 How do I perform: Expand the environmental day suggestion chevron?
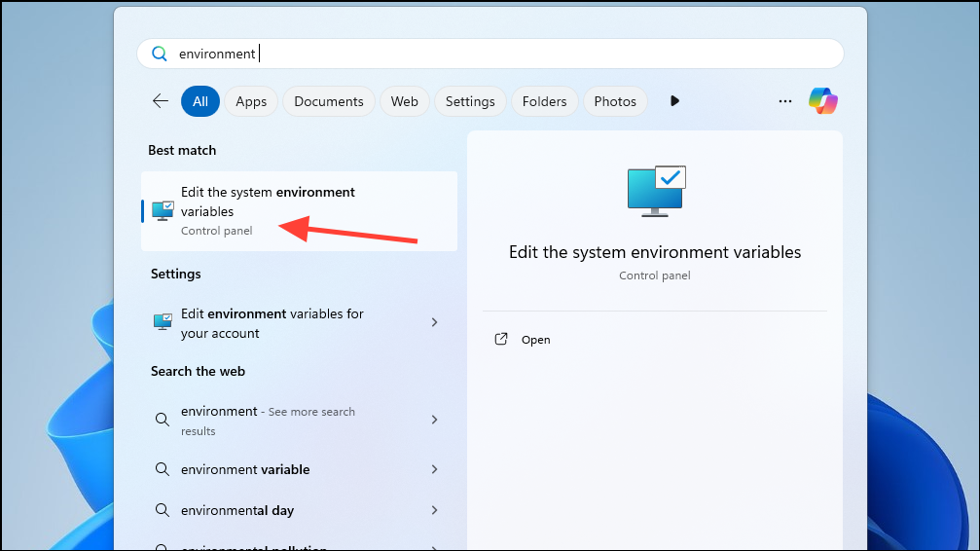tap(434, 510)
